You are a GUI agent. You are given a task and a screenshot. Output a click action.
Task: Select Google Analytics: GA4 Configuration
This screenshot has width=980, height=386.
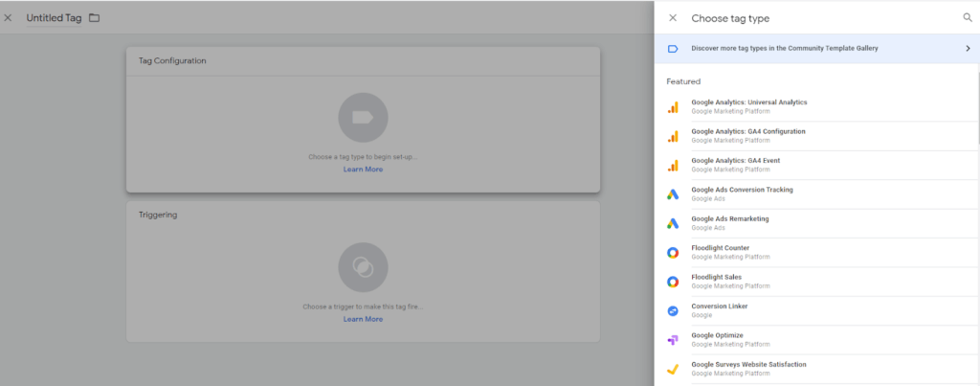click(x=747, y=131)
